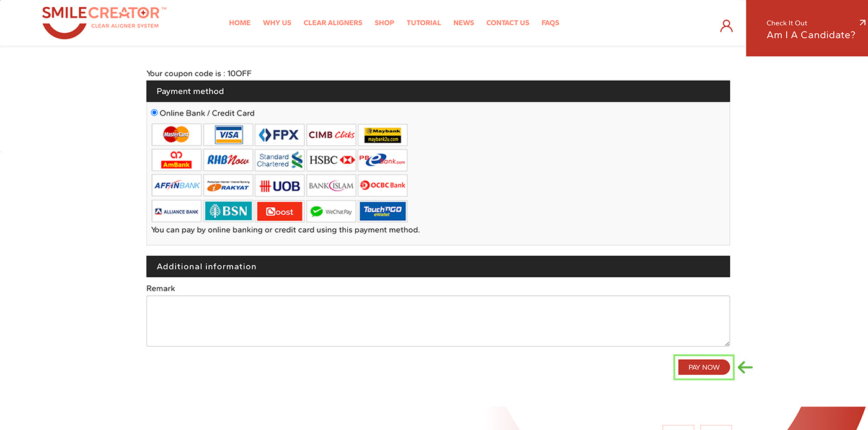Choose the WeChat Pay icon

331,212
